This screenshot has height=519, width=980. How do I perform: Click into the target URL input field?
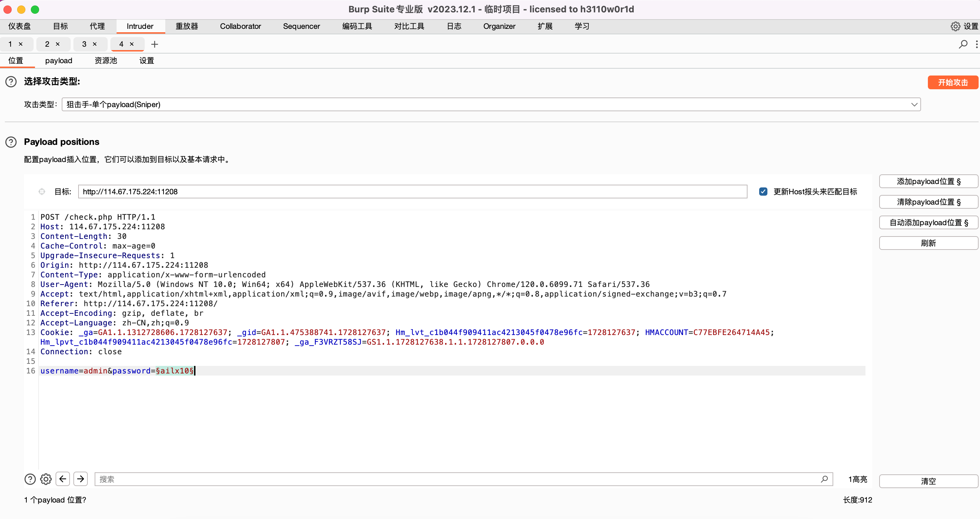pyautogui.click(x=412, y=192)
